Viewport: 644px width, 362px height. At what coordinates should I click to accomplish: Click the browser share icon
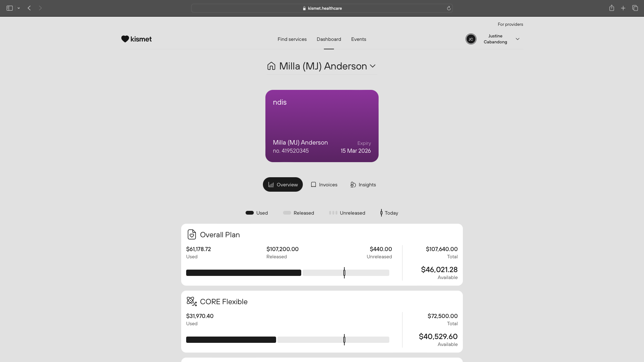(611, 8)
